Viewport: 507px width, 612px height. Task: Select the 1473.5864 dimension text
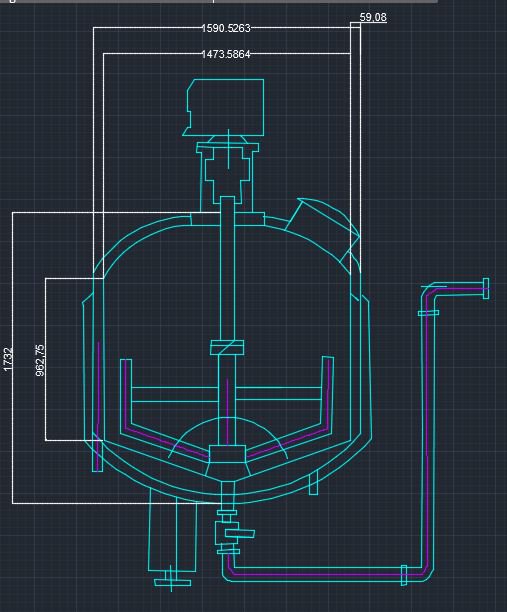(226, 54)
